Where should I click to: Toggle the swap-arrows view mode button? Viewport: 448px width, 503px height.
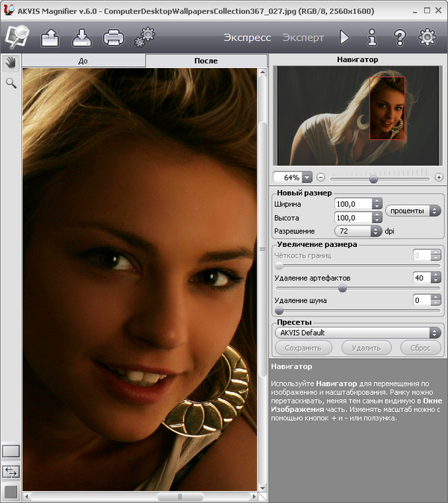[10, 471]
